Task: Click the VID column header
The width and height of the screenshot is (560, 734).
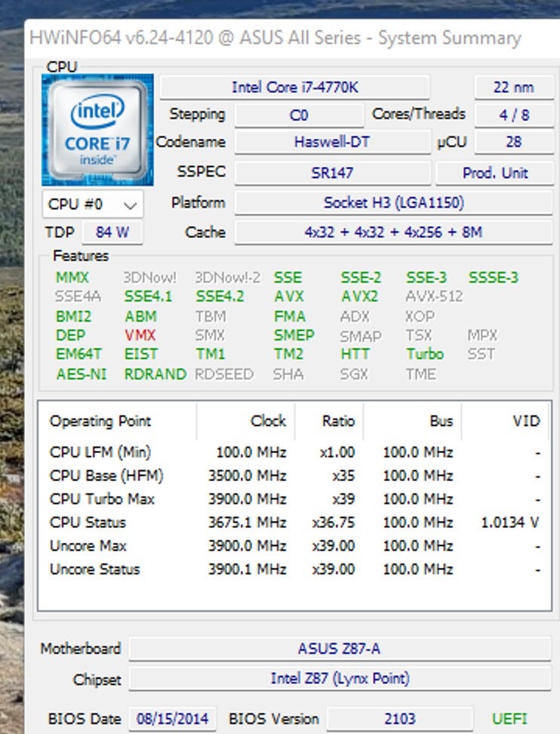Action: tap(506, 421)
